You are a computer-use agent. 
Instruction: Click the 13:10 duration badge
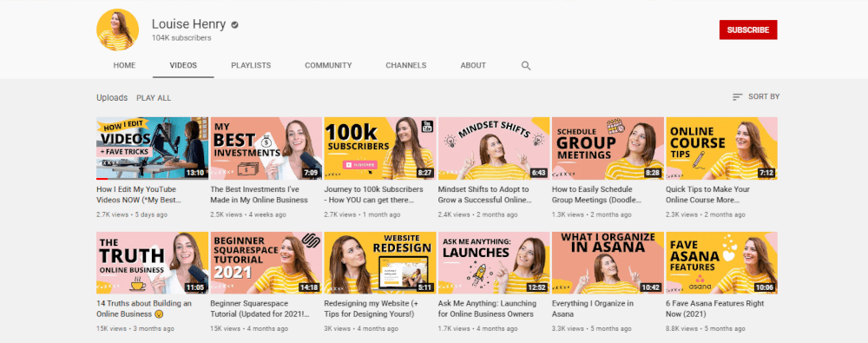pos(195,173)
